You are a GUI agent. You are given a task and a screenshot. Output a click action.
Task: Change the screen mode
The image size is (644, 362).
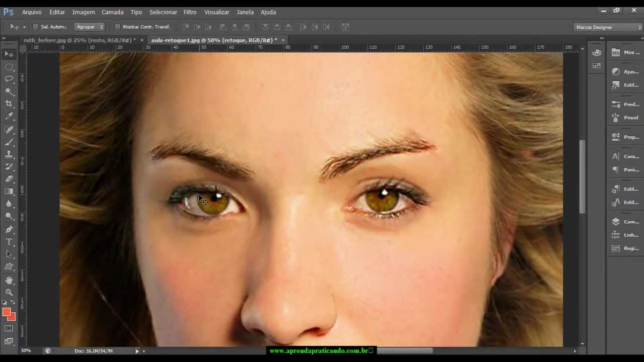[x=9, y=341]
